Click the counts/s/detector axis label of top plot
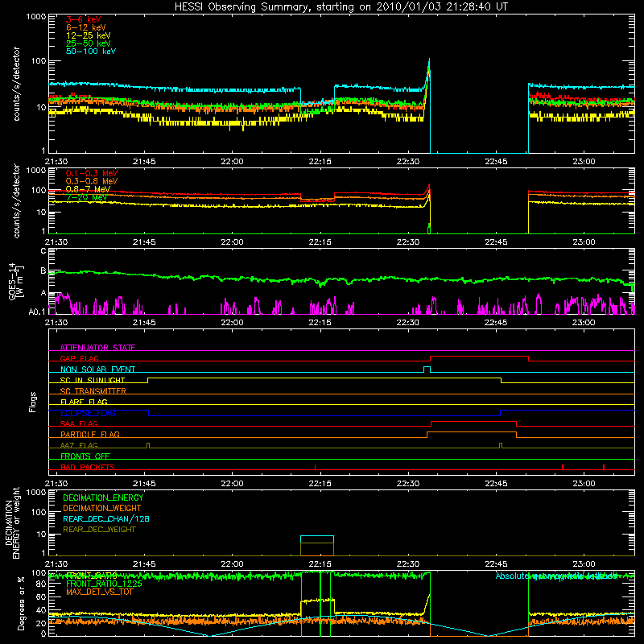 [x=16, y=84]
